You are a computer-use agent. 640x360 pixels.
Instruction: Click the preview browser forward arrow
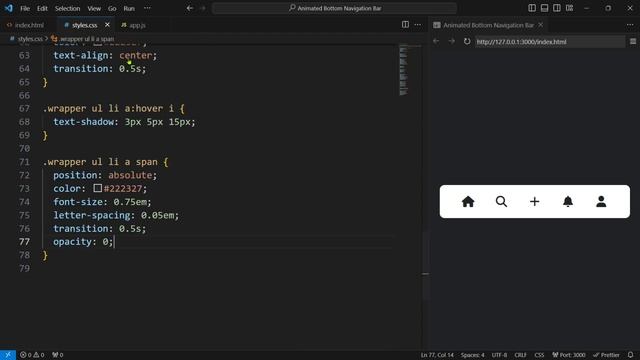pos(451,41)
